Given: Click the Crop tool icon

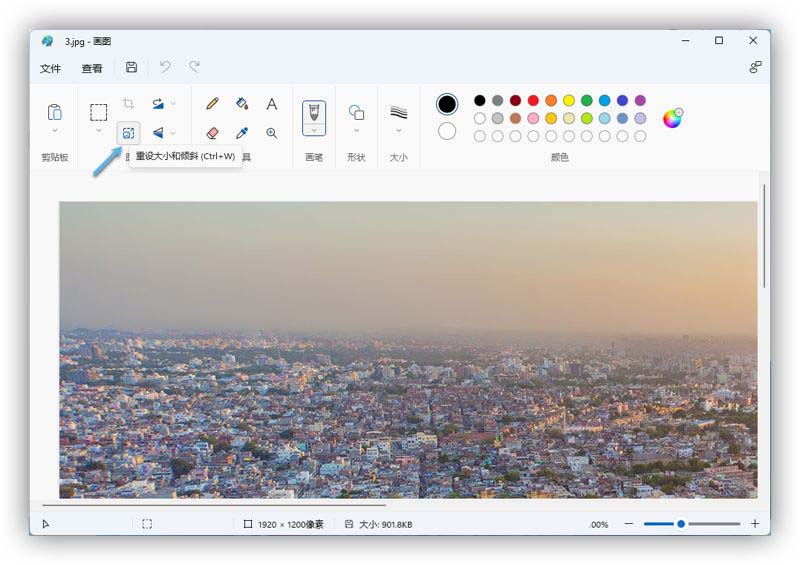Looking at the screenshot, I should tap(128, 103).
